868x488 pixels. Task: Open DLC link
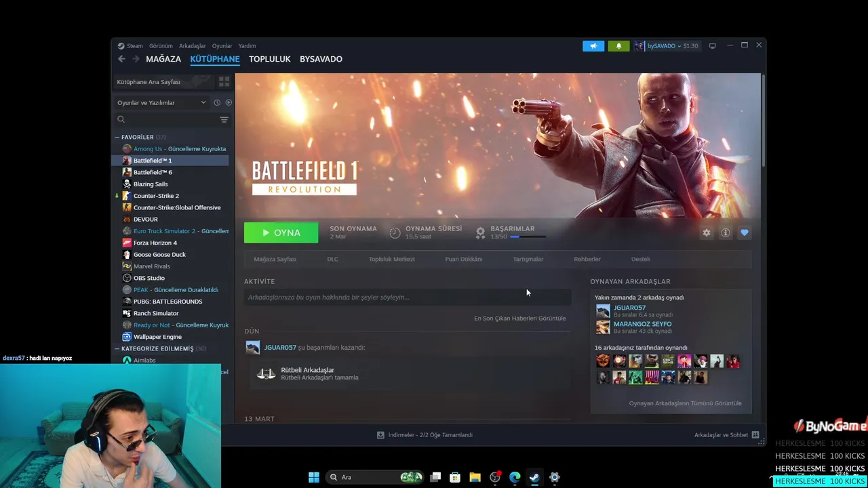332,259
